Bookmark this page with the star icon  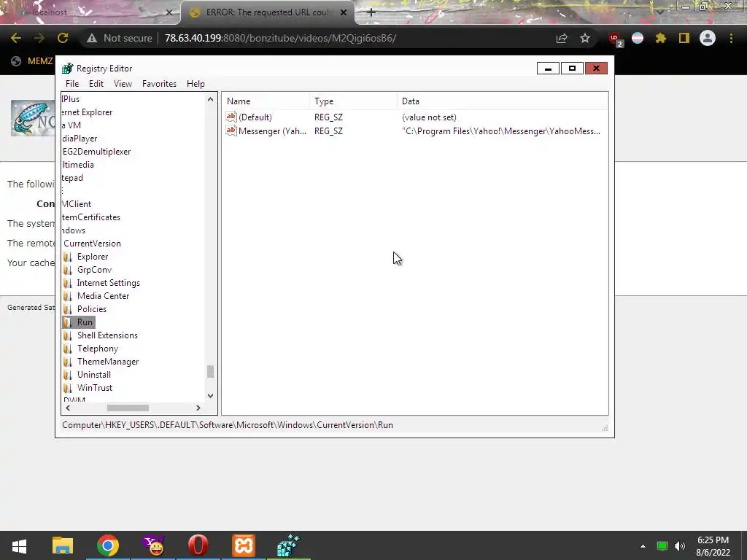pyautogui.click(x=585, y=38)
